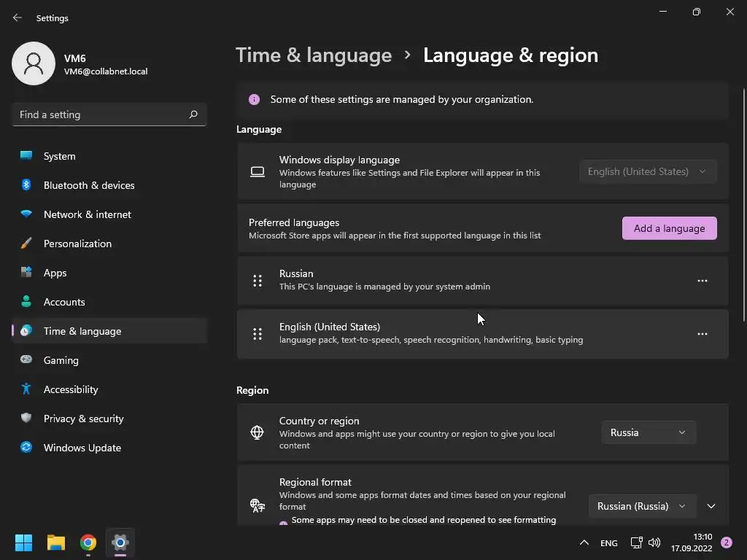The image size is (747, 560).
Task: Open three-dot options for English (United States)
Action: tap(702, 334)
